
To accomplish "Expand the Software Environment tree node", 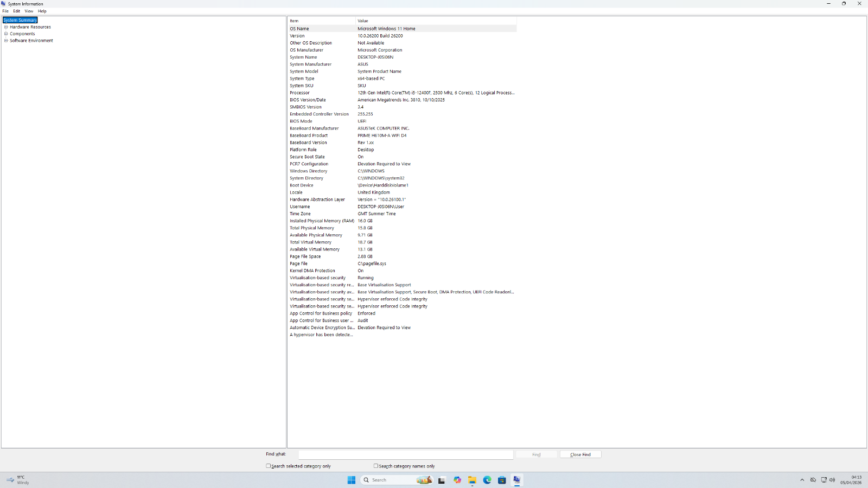I will coord(6,40).
